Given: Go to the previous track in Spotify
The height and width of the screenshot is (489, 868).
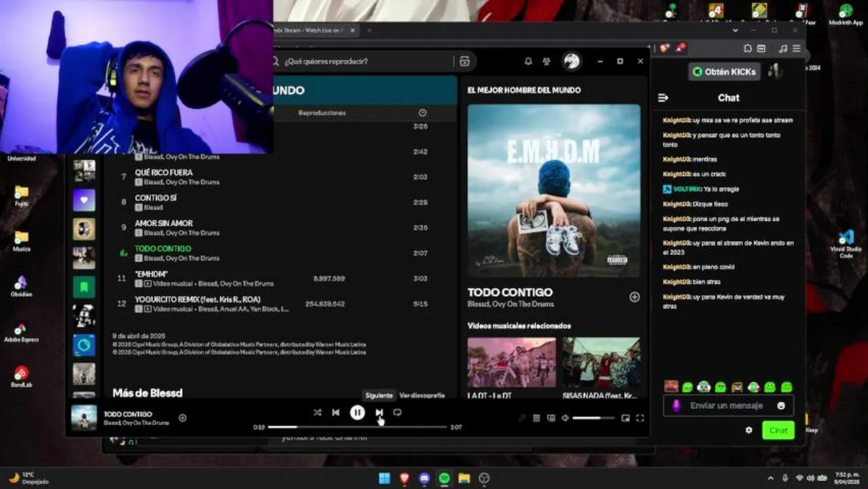Looking at the screenshot, I should click(336, 412).
